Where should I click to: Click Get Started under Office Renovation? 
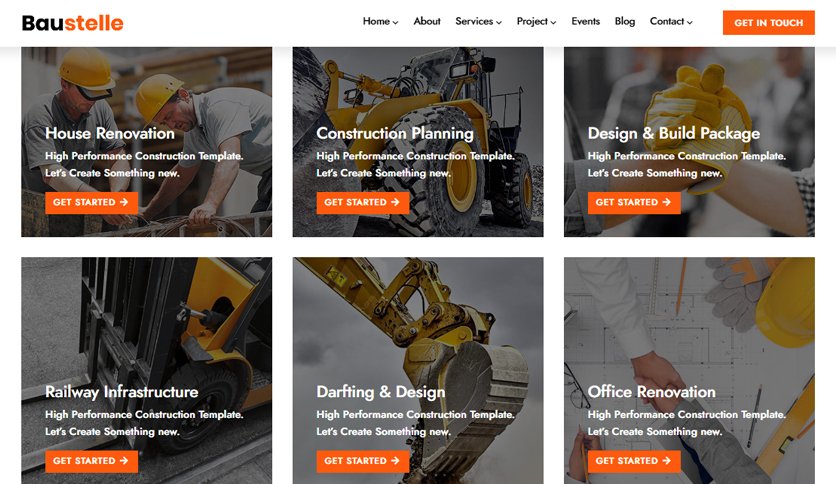[x=634, y=461]
